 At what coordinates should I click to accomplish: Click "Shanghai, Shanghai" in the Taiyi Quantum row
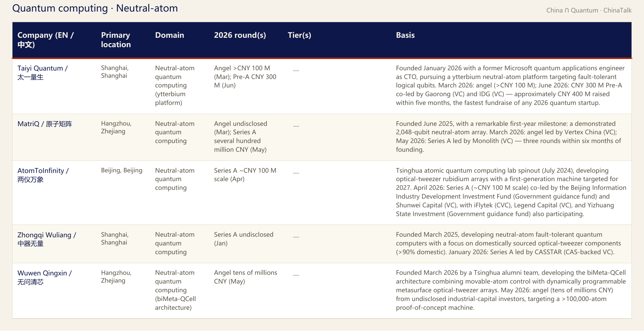115,72
